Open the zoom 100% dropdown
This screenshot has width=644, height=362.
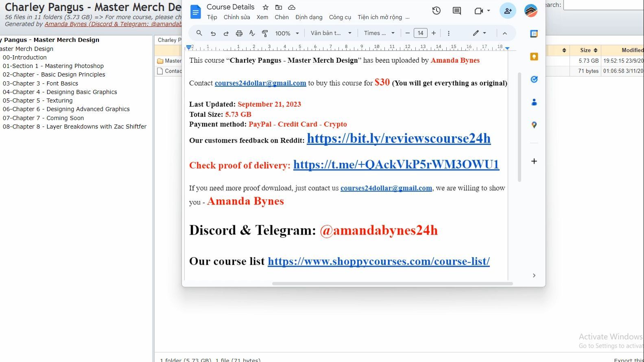pos(287,33)
